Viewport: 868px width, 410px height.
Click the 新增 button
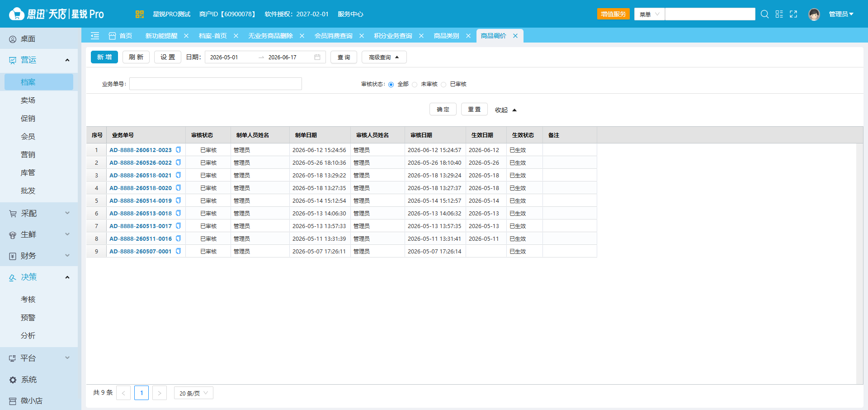(104, 57)
